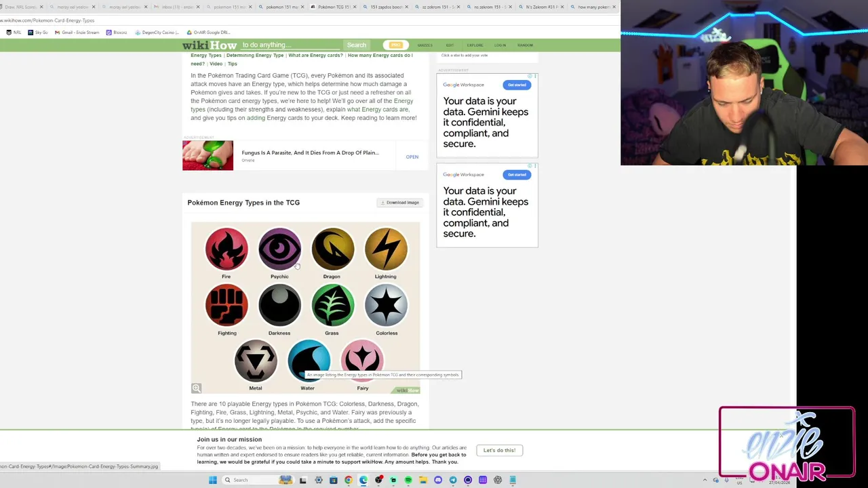Open the EDIT menu item
This screenshot has width=868, height=488.
[x=450, y=45]
